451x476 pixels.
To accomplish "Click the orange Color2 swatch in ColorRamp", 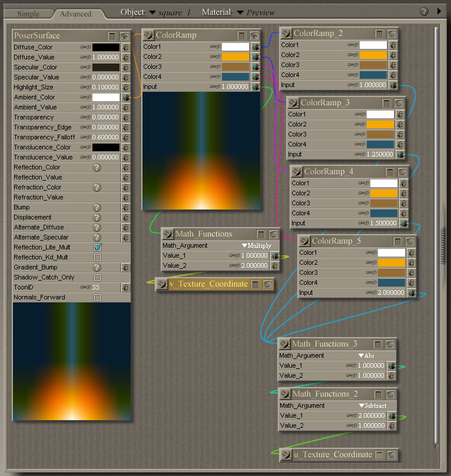I will (x=236, y=57).
